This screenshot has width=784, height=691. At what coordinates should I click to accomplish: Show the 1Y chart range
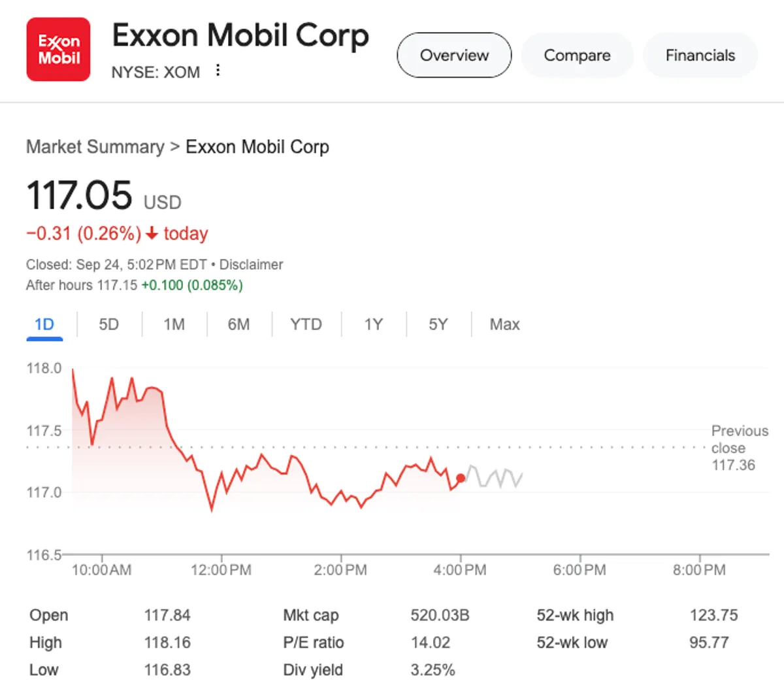click(373, 324)
